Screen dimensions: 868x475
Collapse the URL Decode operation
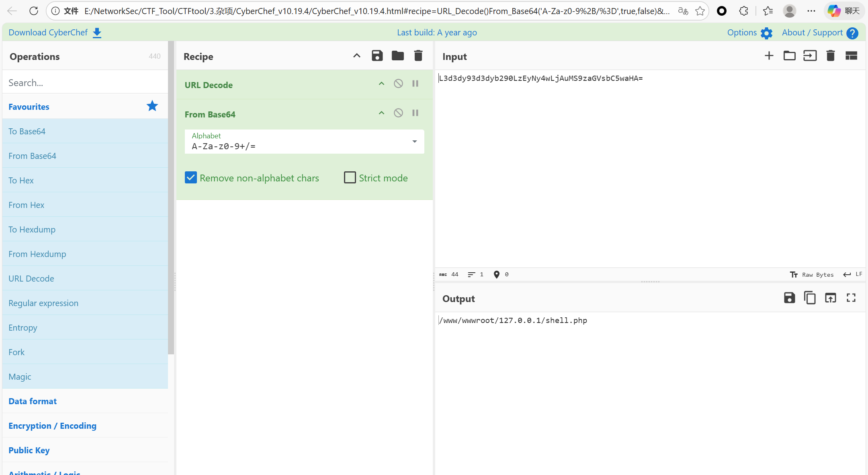coord(381,84)
